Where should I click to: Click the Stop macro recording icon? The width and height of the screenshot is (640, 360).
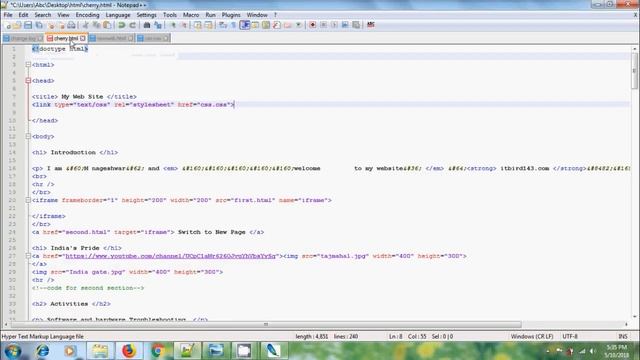pyautogui.click(x=323, y=25)
